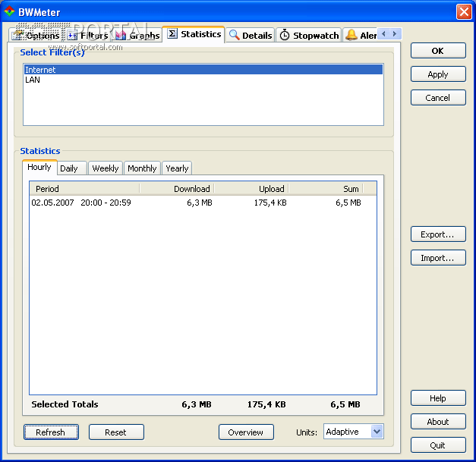Image resolution: width=476 pixels, height=462 pixels.
Task: Switch to the Options tab
Action: pos(35,36)
